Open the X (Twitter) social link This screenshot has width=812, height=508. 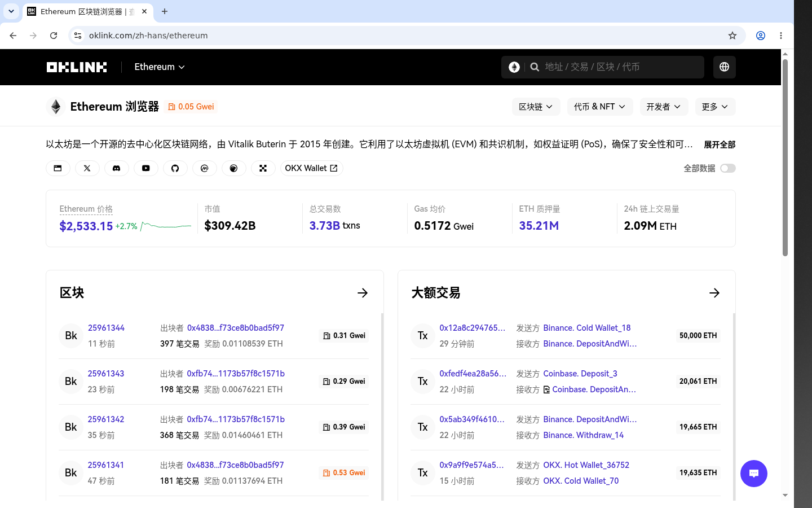[87, 168]
